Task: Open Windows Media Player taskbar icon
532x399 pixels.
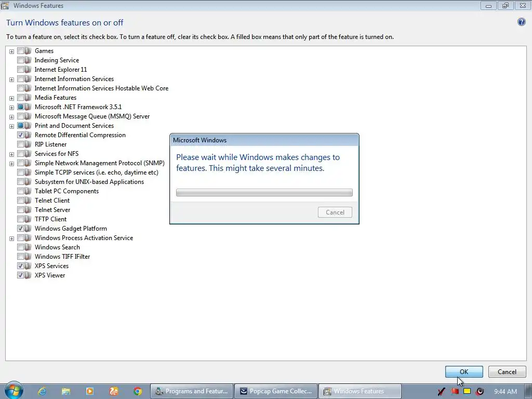Action: point(90,391)
